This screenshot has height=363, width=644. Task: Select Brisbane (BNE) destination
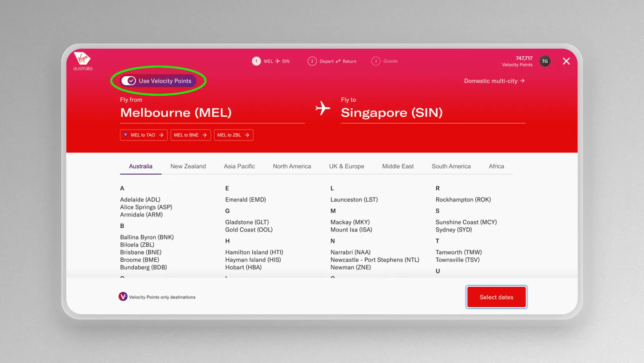pyautogui.click(x=141, y=252)
